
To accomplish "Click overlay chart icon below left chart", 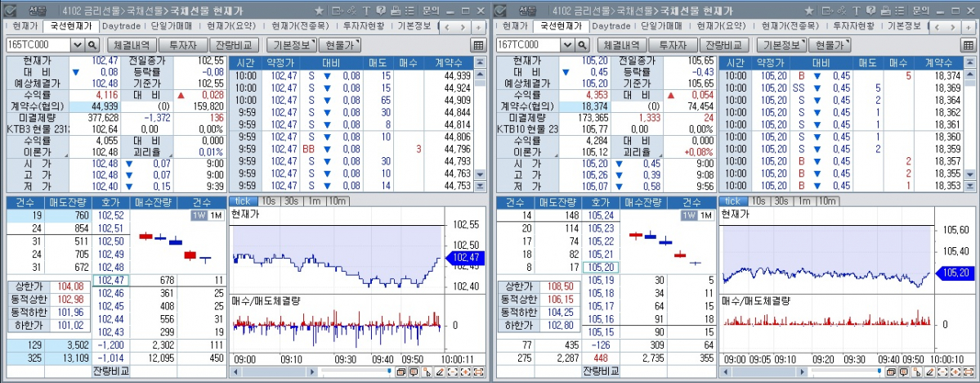I will click(x=400, y=372).
